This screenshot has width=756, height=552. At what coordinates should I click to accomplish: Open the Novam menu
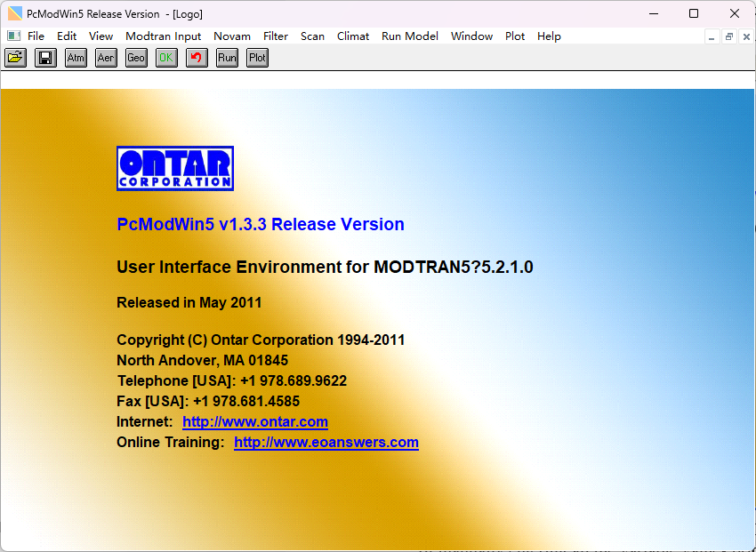point(232,36)
